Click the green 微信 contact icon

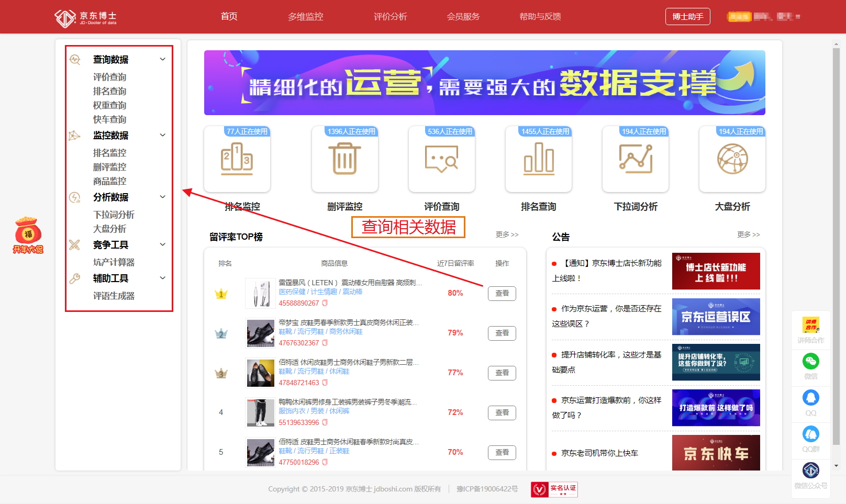(x=811, y=361)
